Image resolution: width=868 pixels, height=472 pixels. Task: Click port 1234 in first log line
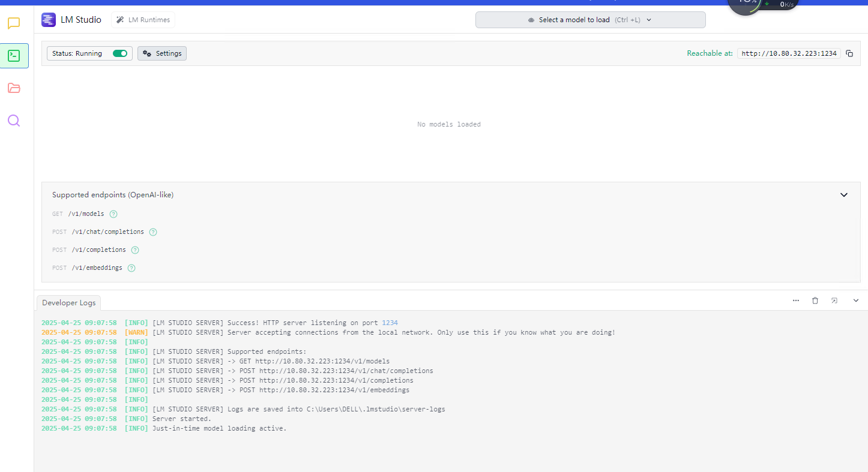(x=390, y=323)
